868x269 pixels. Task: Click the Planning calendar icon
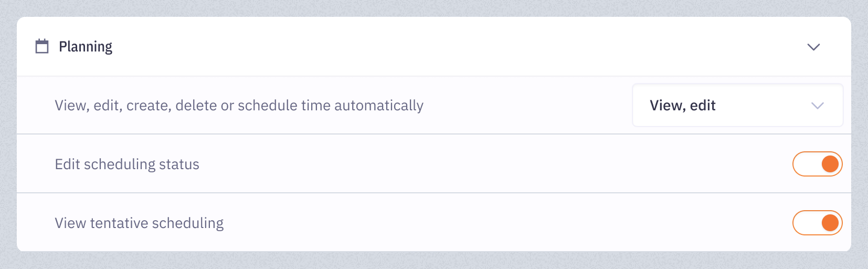(x=42, y=46)
